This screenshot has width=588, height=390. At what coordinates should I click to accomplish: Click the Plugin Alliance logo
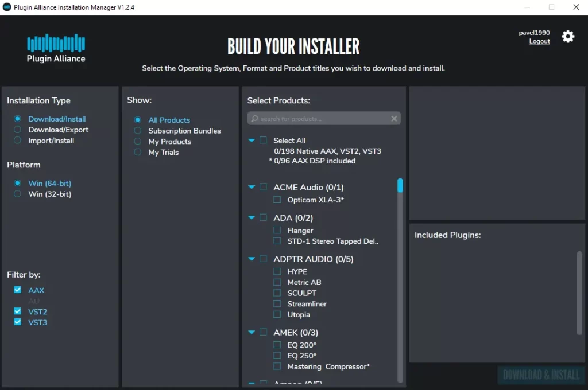coord(56,48)
